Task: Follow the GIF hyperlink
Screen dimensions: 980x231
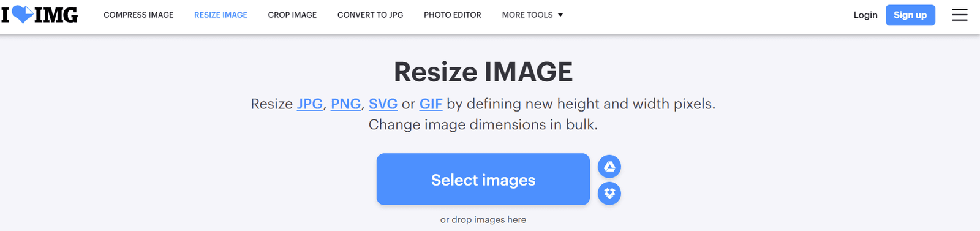Action: (x=431, y=104)
